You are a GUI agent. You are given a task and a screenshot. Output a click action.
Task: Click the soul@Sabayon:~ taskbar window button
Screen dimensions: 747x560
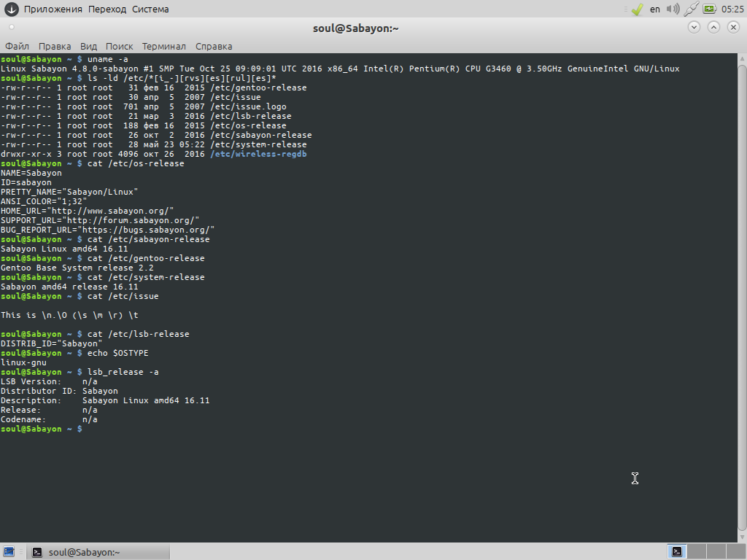tap(98, 553)
